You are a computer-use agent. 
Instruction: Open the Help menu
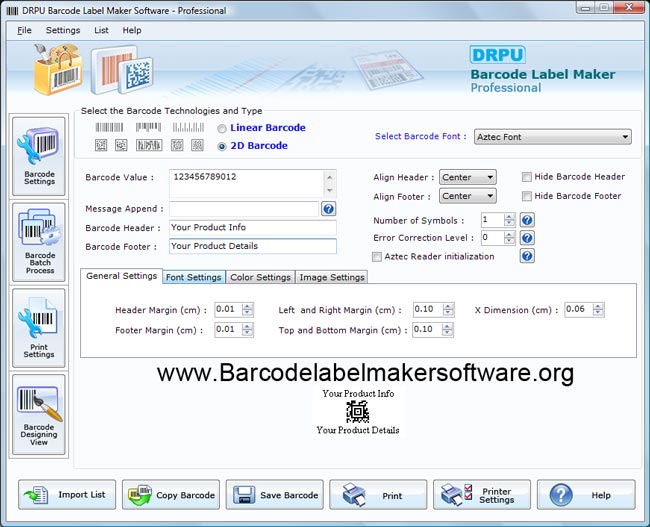[x=132, y=30]
